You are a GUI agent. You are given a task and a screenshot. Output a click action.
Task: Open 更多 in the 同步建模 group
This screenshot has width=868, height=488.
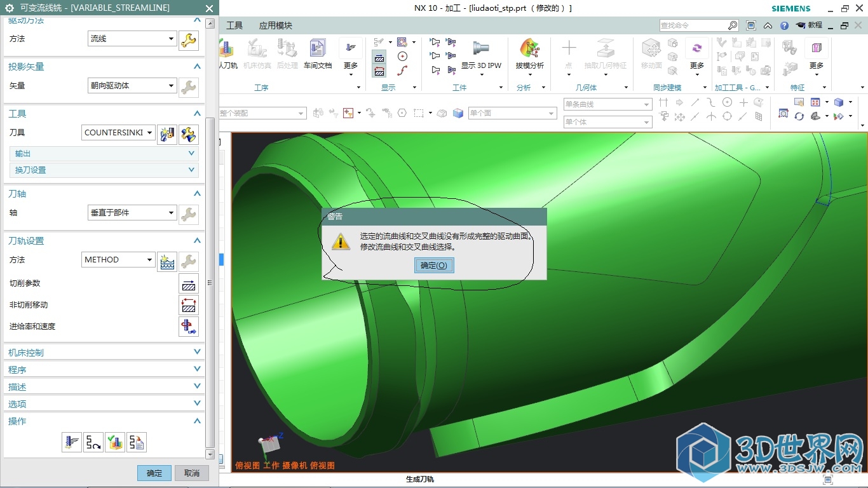coord(697,57)
